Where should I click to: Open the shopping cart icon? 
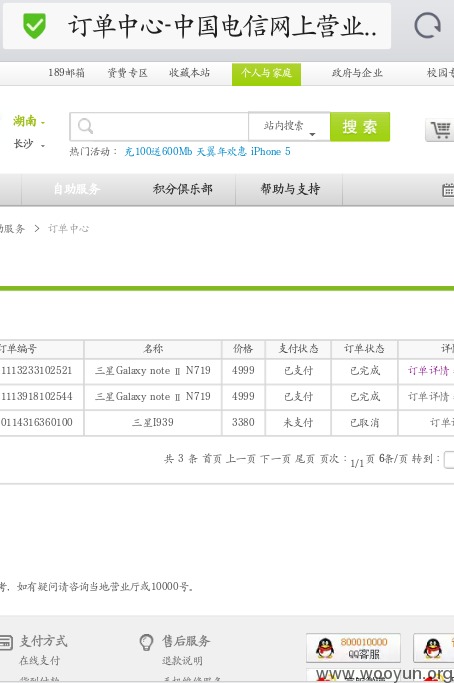(x=440, y=130)
